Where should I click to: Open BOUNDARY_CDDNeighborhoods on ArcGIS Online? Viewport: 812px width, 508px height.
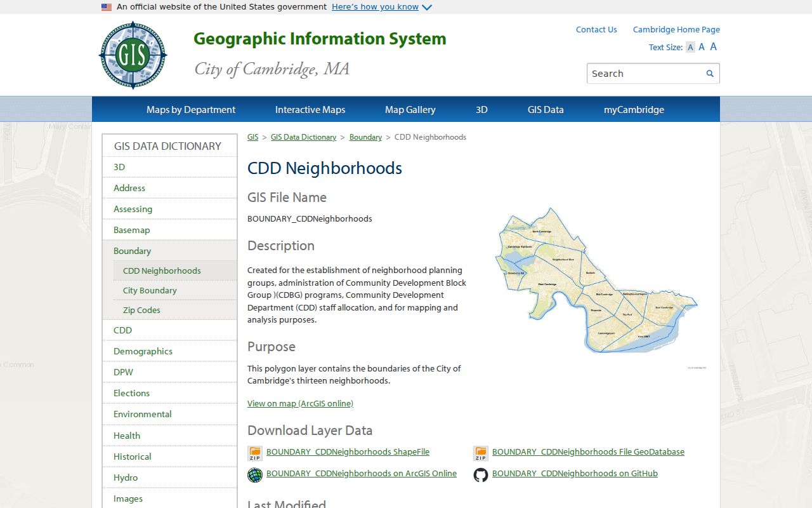[x=362, y=474]
